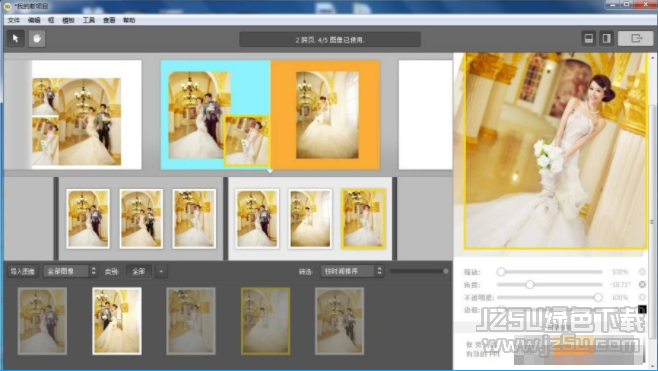
Task: Toggle the right side panel icon
Action: (606, 39)
